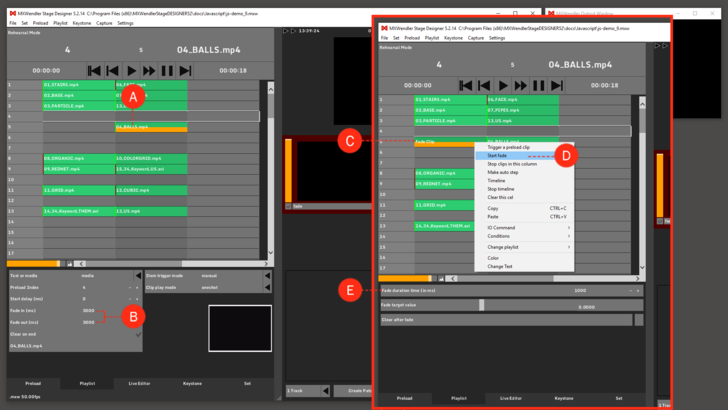This screenshot has width=728, height=410.
Task: Step to previous clip in left window transport
Action: [x=112, y=71]
